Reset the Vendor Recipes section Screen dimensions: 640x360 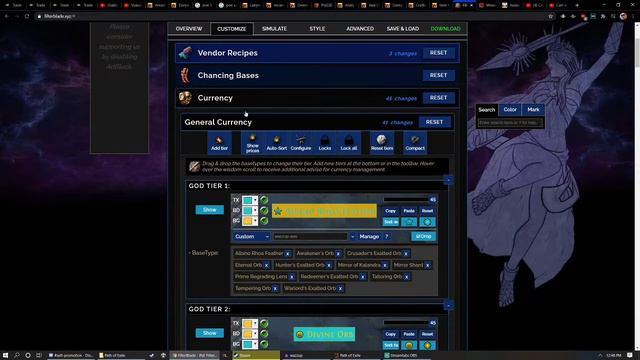coord(438,53)
